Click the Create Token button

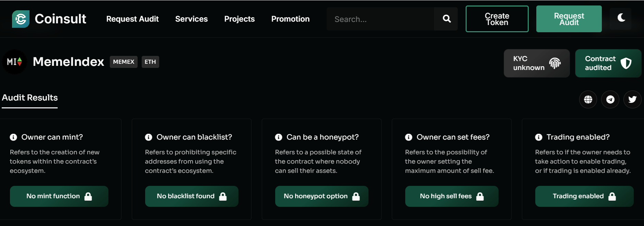tap(497, 19)
